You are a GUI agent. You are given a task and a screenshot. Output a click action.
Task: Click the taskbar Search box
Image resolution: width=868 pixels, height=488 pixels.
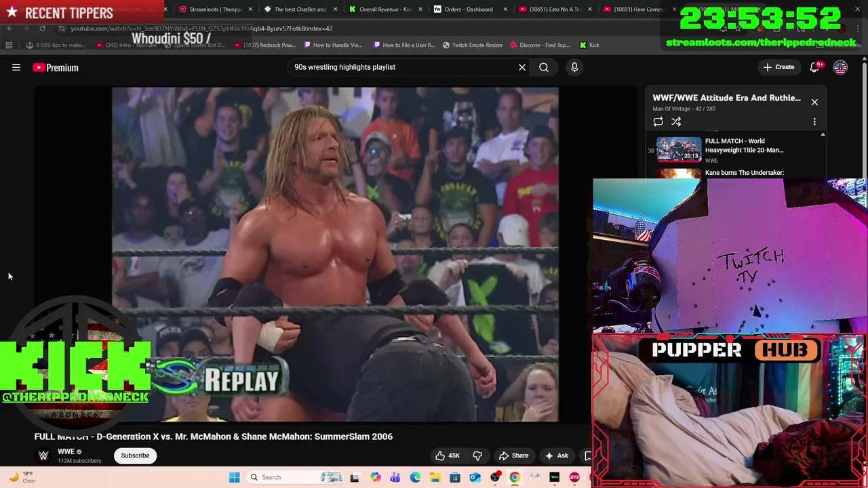pos(295,477)
